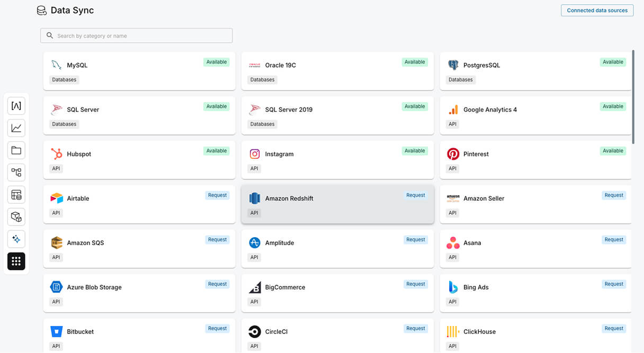Click Databases tag on MySQL card
The width and height of the screenshot is (644, 353).
click(64, 80)
